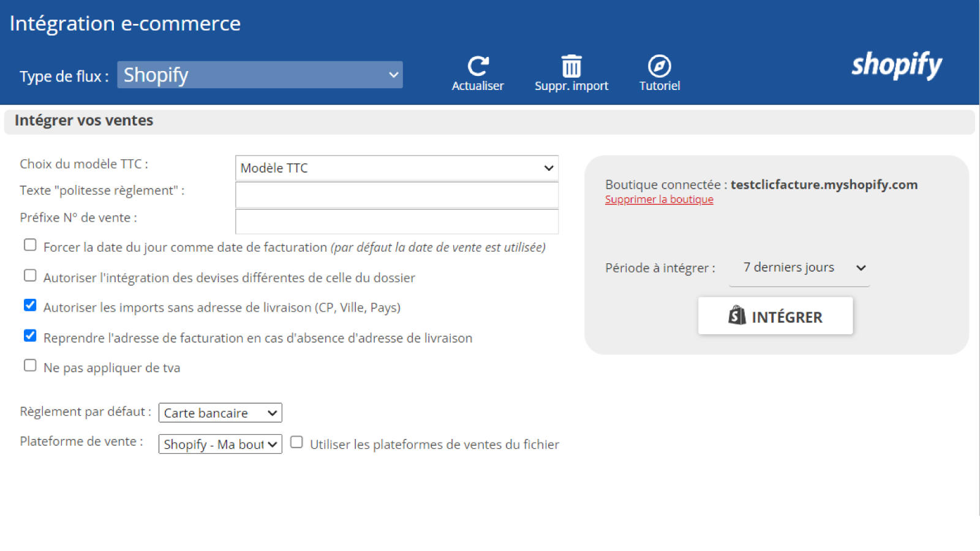
Task: Open the Modèle TTC dropdown
Action: click(x=397, y=168)
